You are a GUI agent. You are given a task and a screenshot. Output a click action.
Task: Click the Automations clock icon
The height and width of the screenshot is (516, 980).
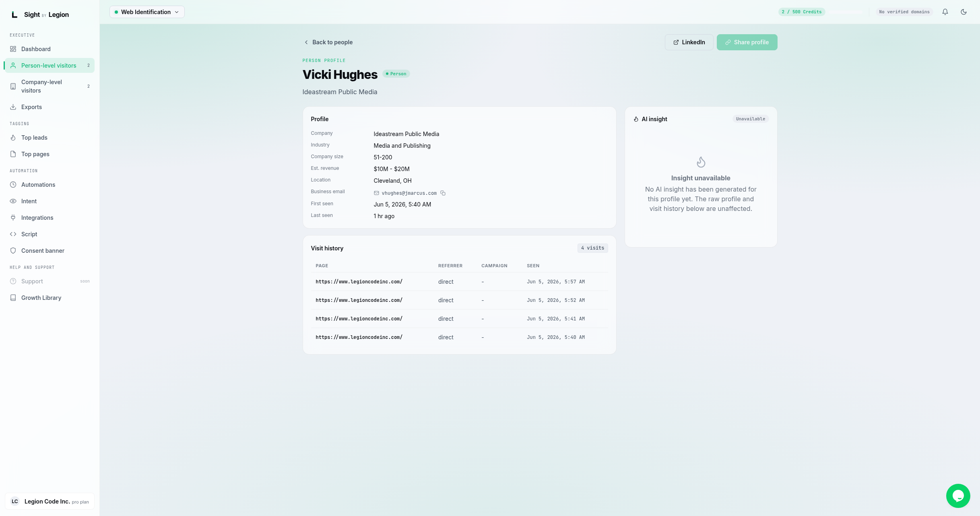[x=13, y=185]
